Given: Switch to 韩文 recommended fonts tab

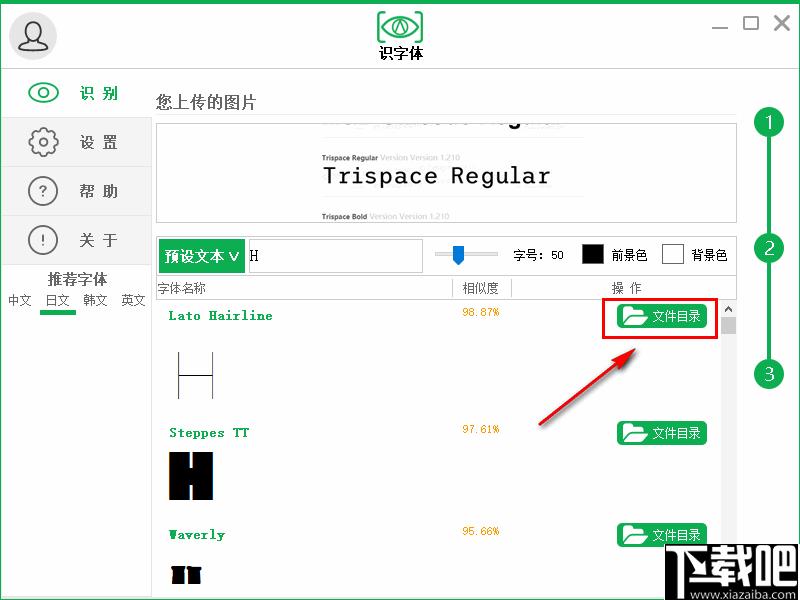Looking at the screenshot, I should click(x=95, y=300).
